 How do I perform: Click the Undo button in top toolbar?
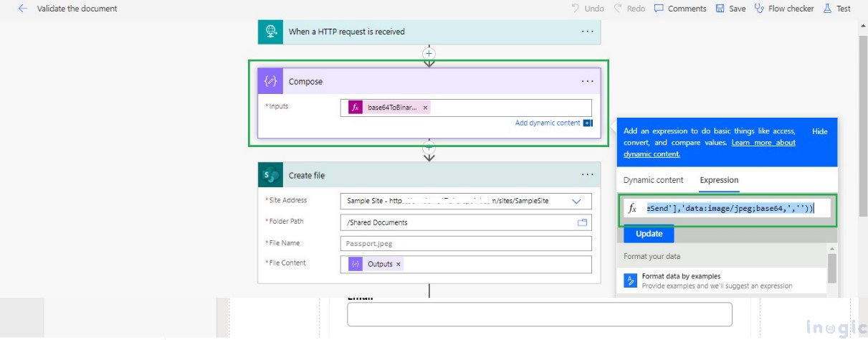pyautogui.click(x=587, y=9)
